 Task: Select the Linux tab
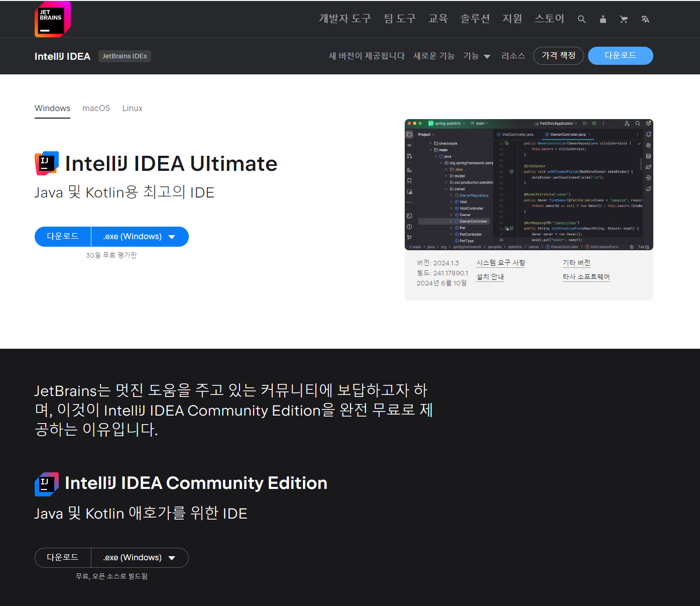[x=133, y=109]
